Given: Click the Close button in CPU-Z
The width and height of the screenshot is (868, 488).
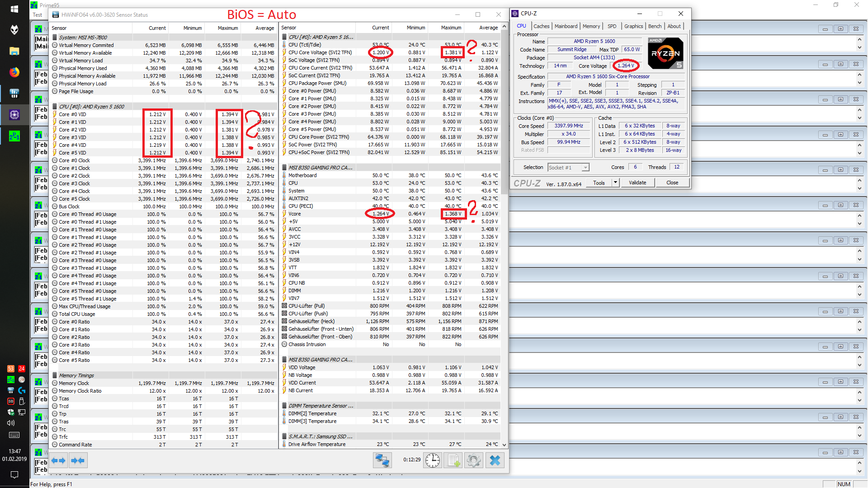Looking at the screenshot, I should click(672, 183).
